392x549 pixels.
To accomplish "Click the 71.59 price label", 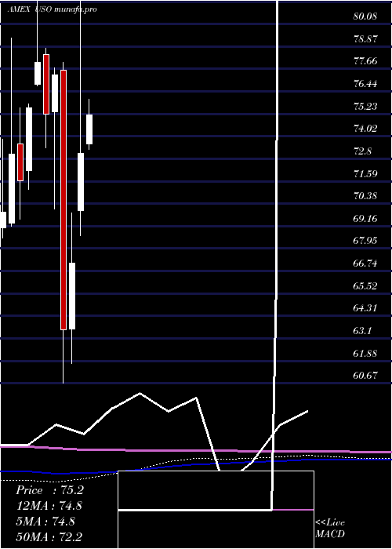I will [365, 173].
